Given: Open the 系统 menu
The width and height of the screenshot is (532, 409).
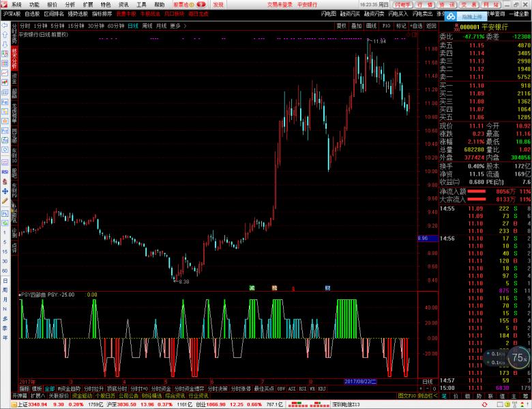Looking at the screenshot, I should coord(16,4).
